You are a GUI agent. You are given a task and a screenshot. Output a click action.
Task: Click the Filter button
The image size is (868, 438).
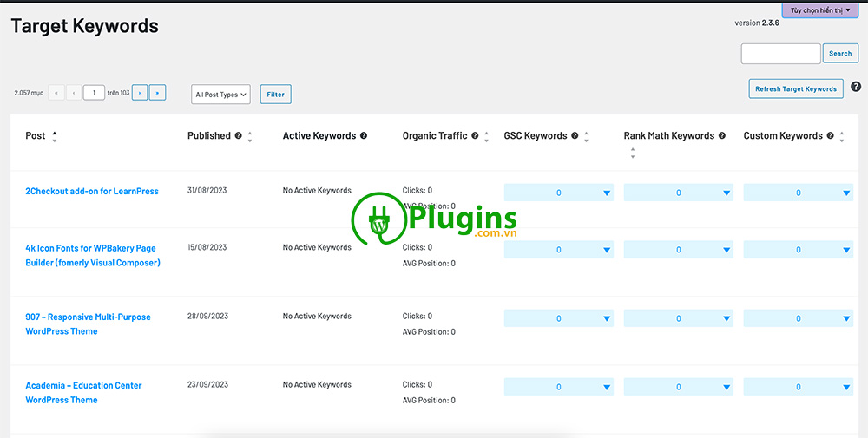(x=275, y=95)
